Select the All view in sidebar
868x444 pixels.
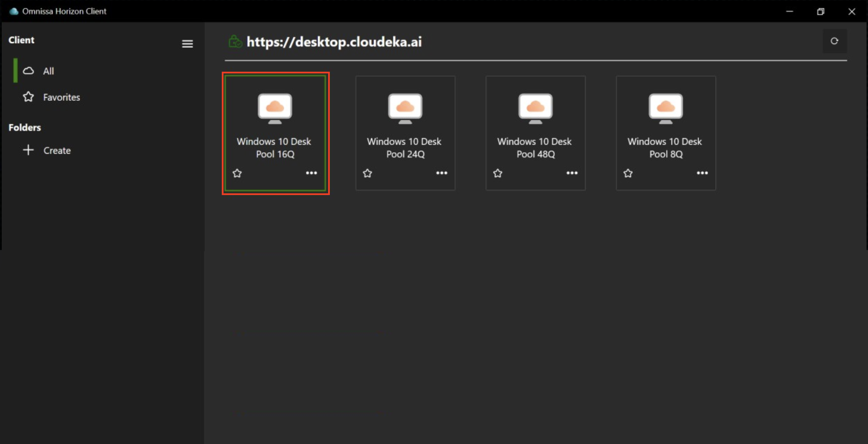48,71
